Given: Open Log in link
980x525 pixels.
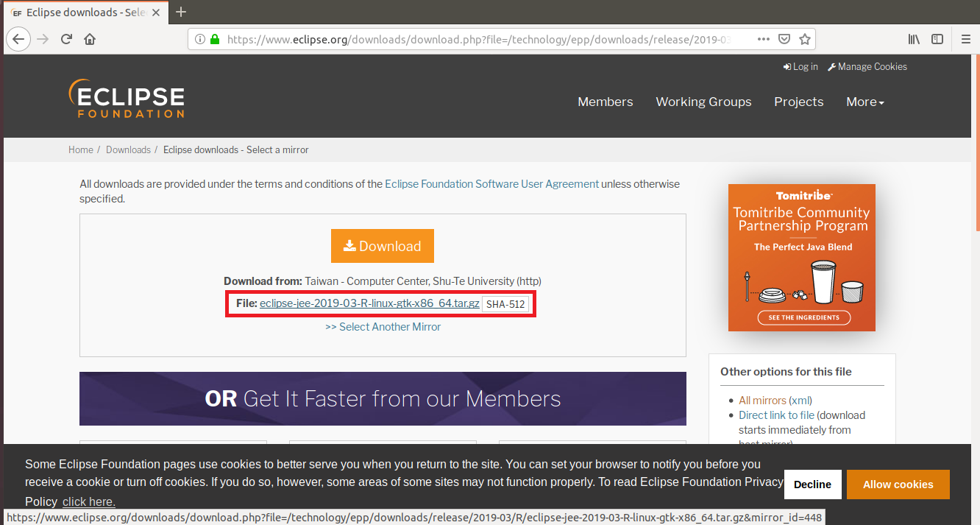Looking at the screenshot, I should [x=800, y=66].
